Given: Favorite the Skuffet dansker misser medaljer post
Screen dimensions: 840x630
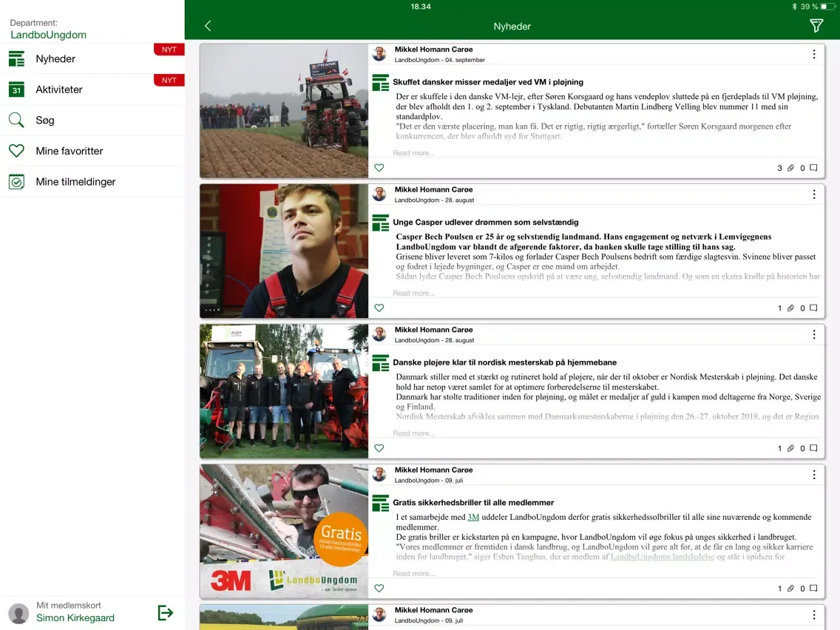Looking at the screenshot, I should pos(379,168).
